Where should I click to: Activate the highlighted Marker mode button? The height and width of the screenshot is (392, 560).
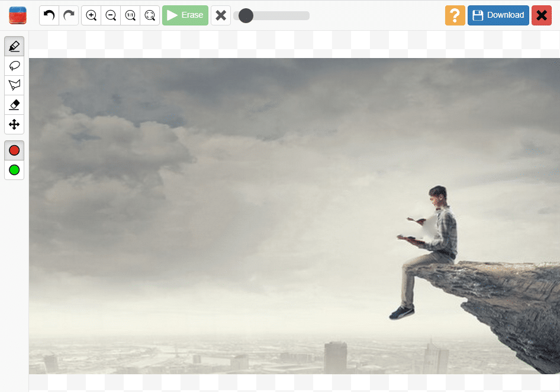(x=14, y=46)
